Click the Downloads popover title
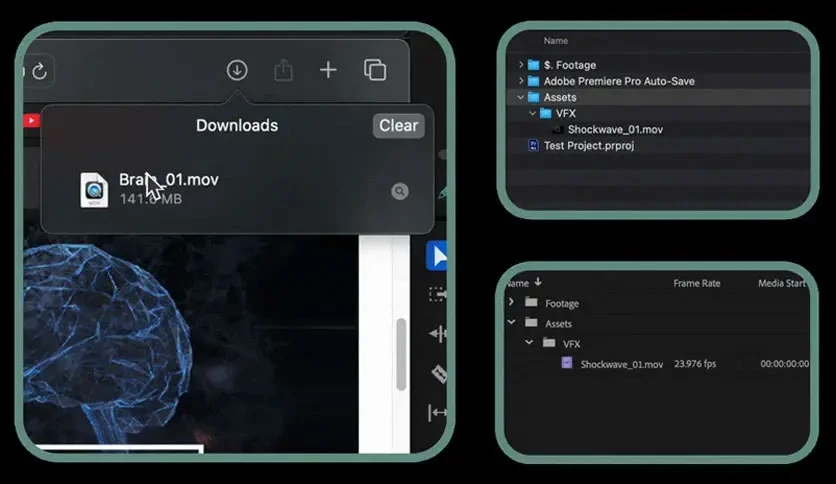 tap(237, 125)
